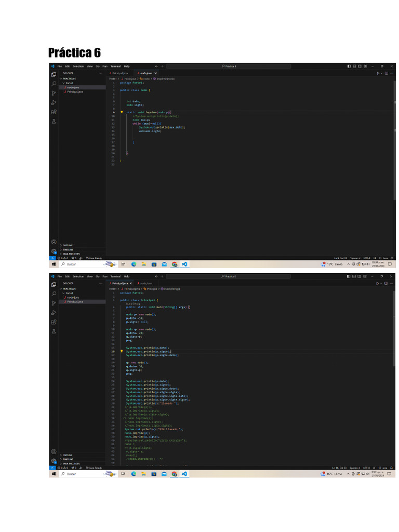The height and width of the screenshot is (532, 399).
Task: Toggle panel layout icon in lower window title bar
Action: (354, 276)
